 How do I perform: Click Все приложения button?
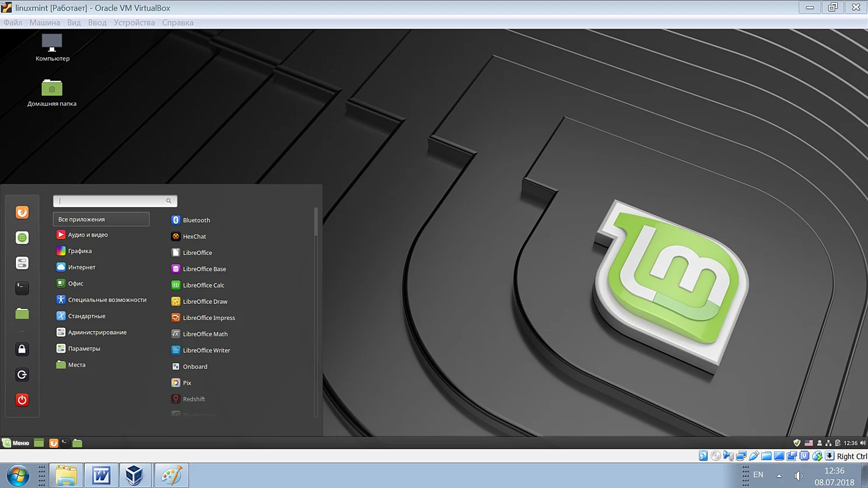tap(101, 219)
